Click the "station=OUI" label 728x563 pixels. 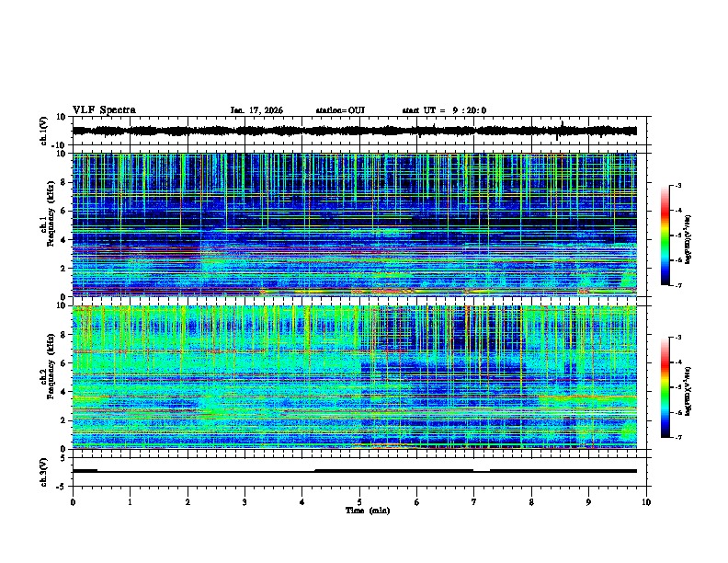340,110
